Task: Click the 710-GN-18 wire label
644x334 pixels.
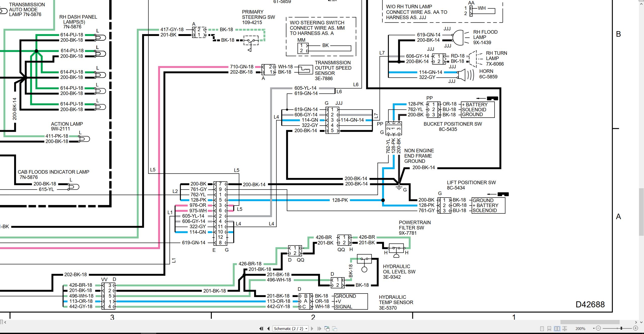Action: click(x=242, y=67)
